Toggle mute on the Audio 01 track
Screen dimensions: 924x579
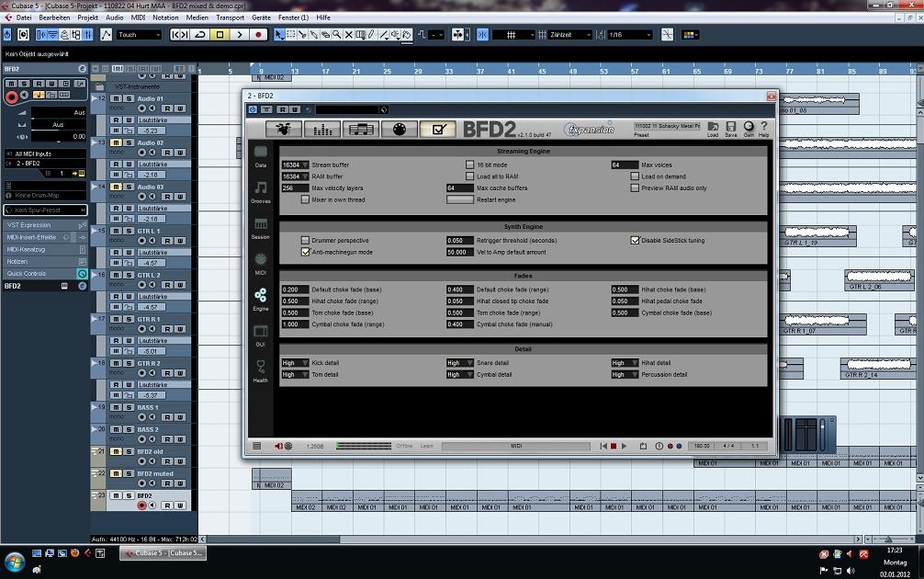[116, 98]
